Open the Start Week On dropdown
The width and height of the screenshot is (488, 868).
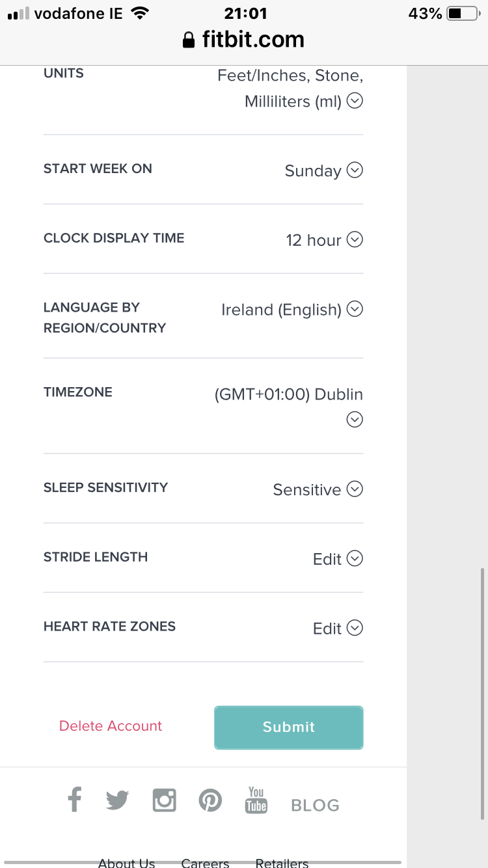[x=355, y=170]
